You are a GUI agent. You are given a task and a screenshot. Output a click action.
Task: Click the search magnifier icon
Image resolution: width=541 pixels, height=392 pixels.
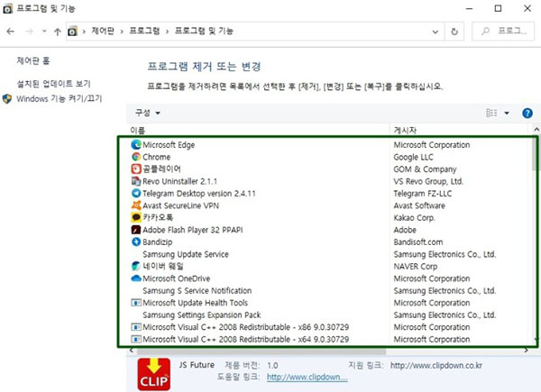[485, 32]
